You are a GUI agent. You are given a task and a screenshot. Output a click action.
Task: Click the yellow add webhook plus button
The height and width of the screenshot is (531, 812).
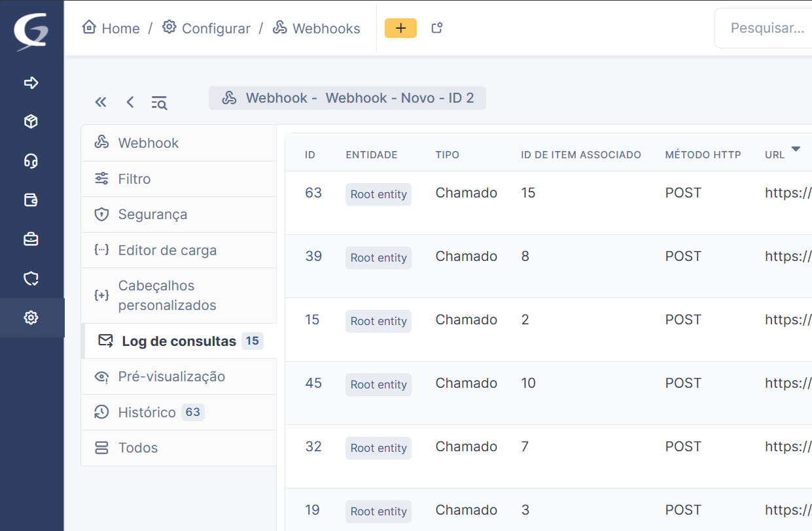point(400,28)
